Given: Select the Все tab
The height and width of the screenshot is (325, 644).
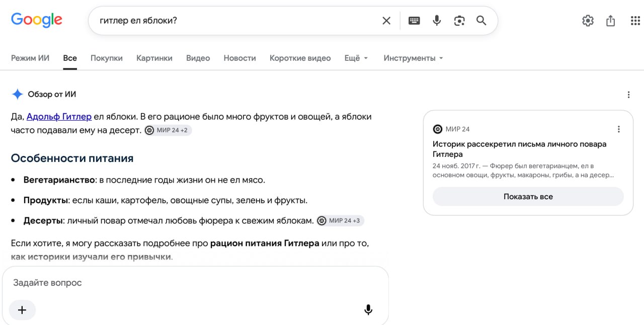Looking at the screenshot, I should pos(70,58).
